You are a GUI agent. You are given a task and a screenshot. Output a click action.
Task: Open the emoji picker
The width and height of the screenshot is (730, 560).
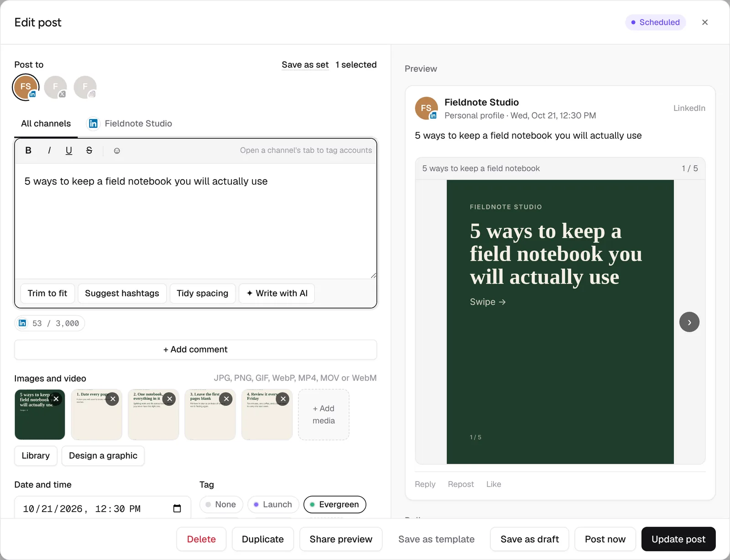pyautogui.click(x=117, y=151)
